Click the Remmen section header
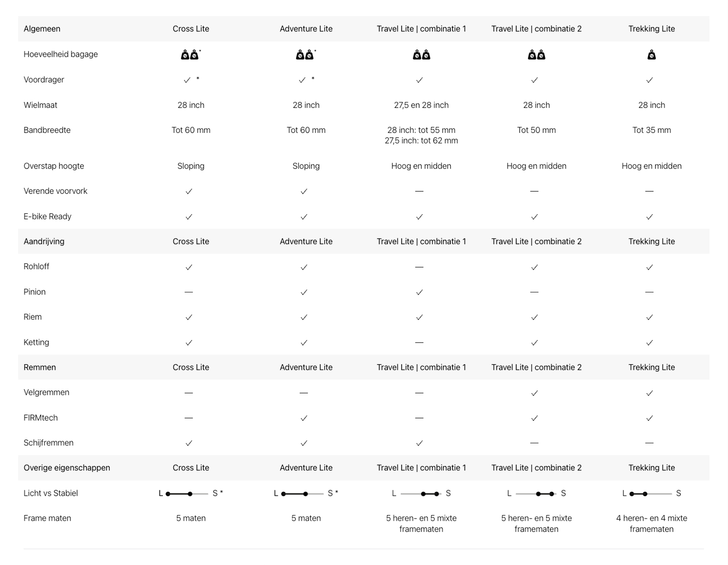 click(x=40, y=367)
